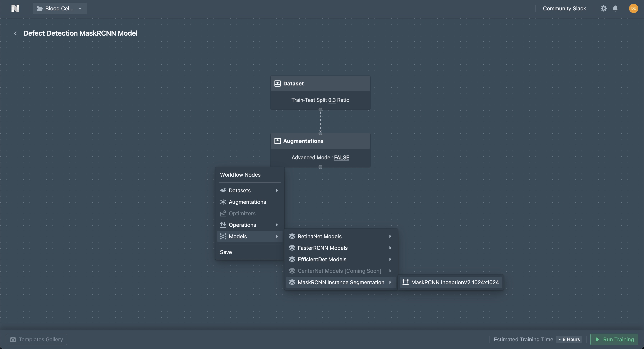Click the Defect Detection MaskRCNN Model title

(x=80, y=33)
